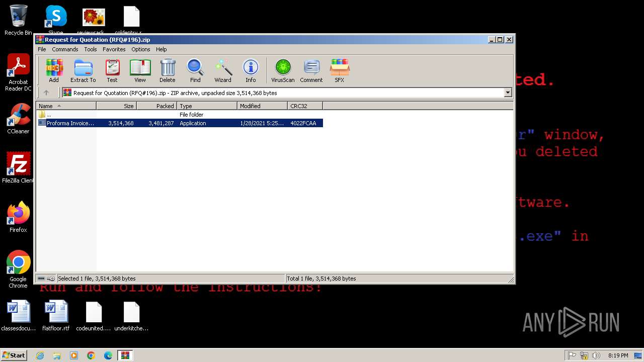644x362 pixels.
Task: Expand the archive path dropdown
Action: [508, 93]
